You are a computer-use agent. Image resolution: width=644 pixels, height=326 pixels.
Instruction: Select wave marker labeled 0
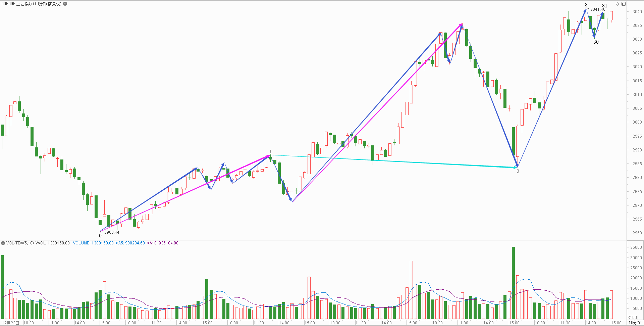pyautogui.click(x=100, y=236)
